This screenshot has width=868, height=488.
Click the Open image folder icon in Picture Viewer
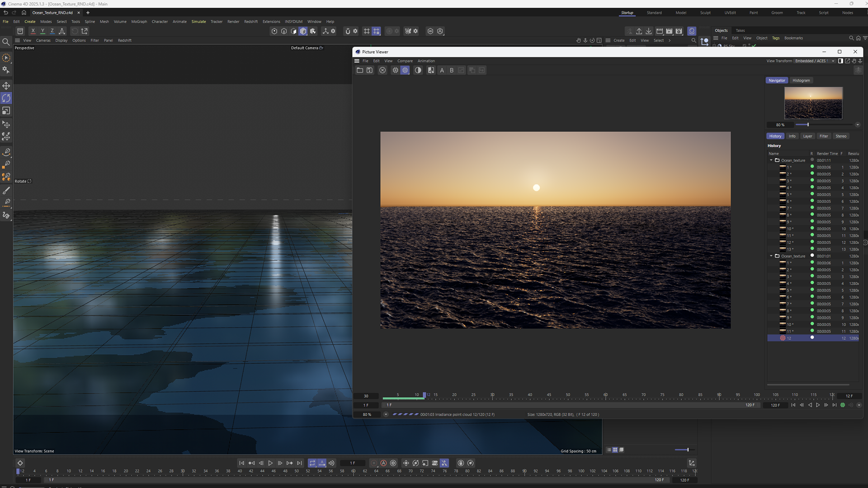pos(360,70)
